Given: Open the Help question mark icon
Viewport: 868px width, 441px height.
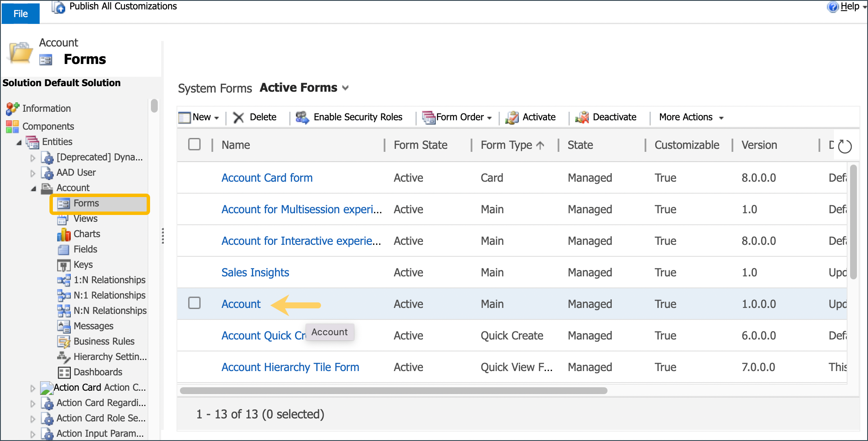Looking at the screenshot, I should click(832, 7).
